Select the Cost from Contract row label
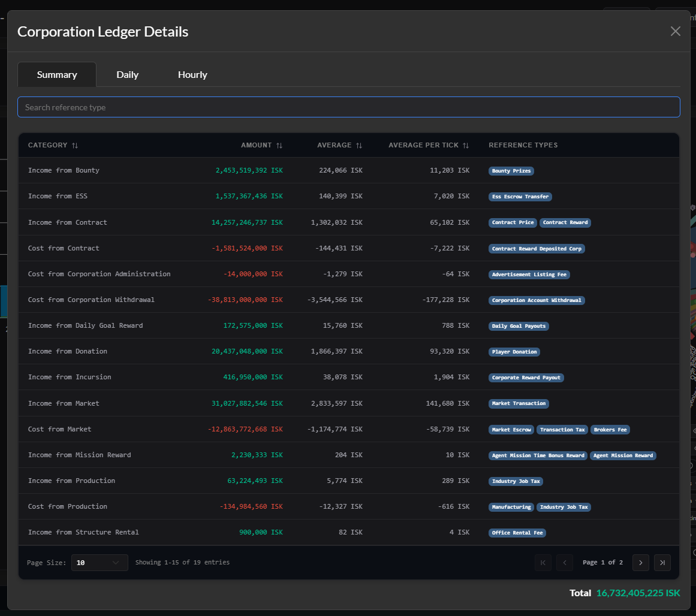The image size is (696, 616). click(64, 248)
